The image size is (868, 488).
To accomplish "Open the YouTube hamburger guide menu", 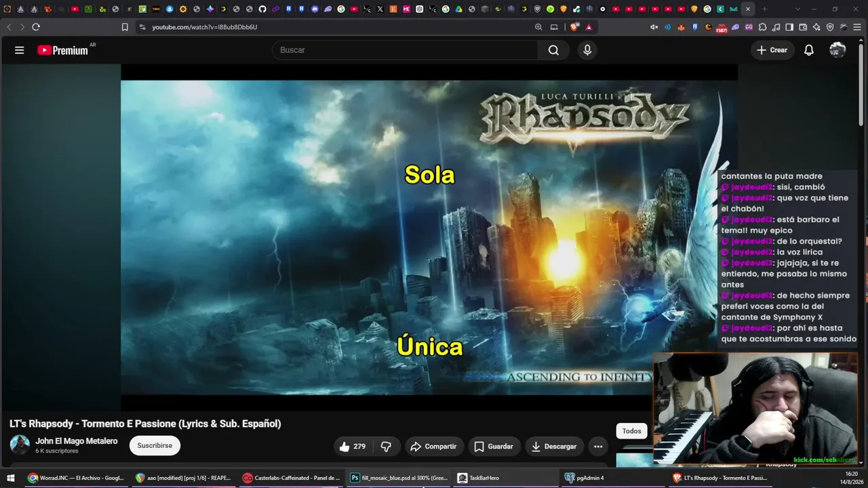I will [20, 50].
